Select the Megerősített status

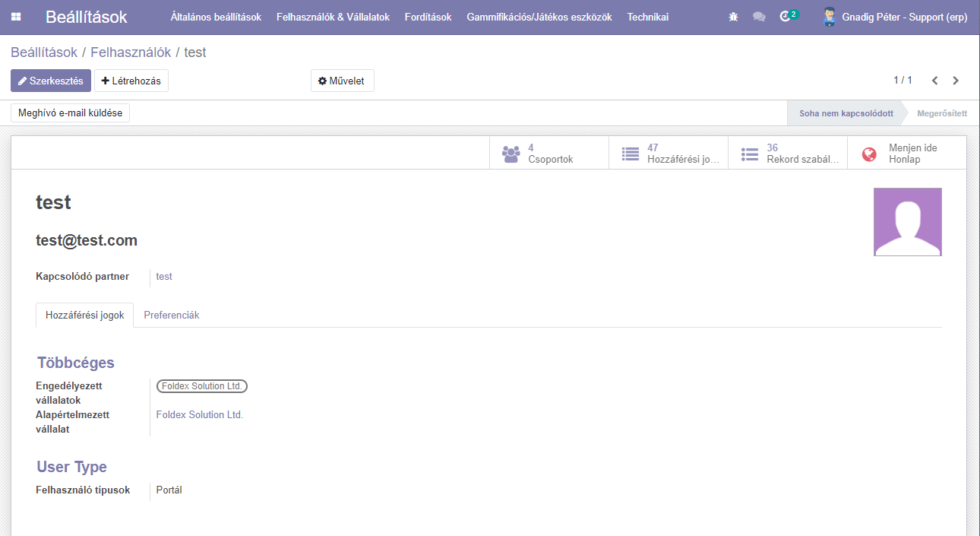tap(942, 113)
